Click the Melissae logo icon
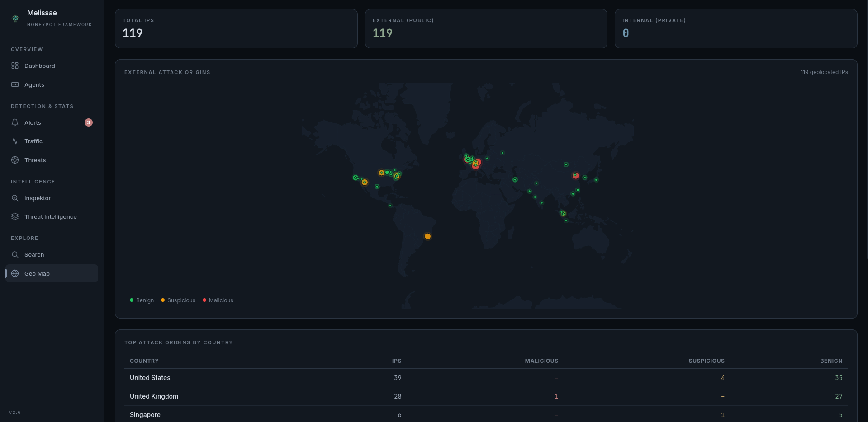This screenshot has width=868, height=422. coord(15,18)
